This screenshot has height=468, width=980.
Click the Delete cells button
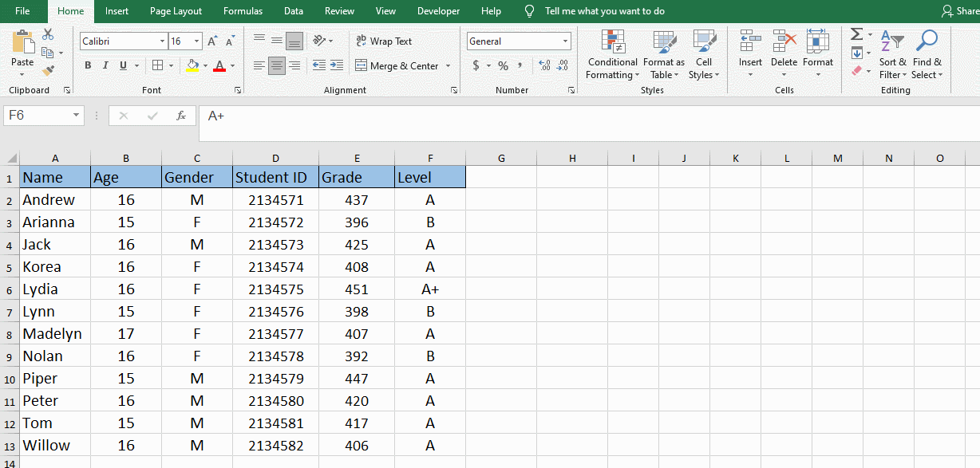[x=784, y=54]
